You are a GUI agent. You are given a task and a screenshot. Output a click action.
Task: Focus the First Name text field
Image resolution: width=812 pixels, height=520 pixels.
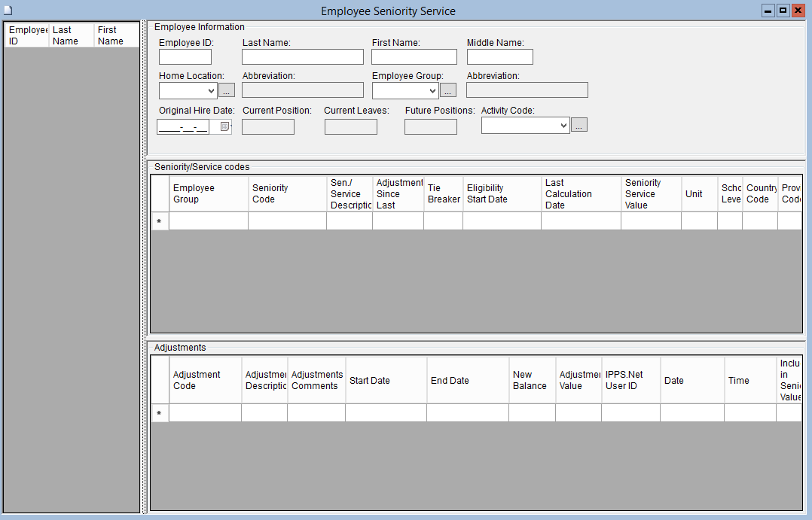(x=414, y=57)
